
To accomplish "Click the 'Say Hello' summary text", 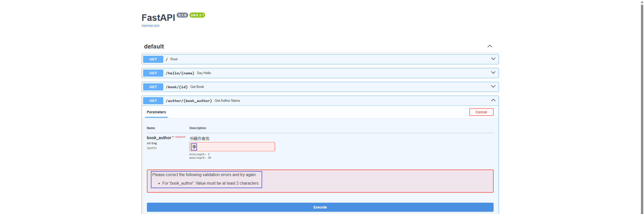I will (x=204, y=73).
